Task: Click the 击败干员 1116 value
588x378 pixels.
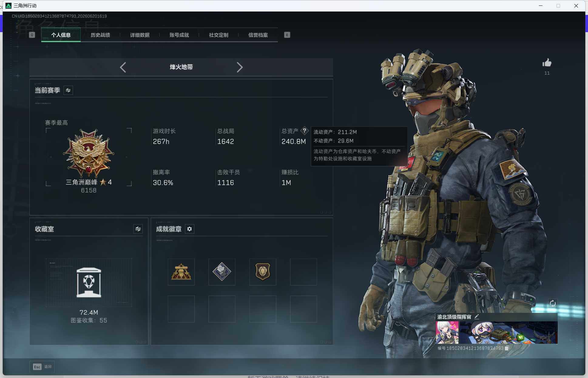Action: tap(225, 183)
